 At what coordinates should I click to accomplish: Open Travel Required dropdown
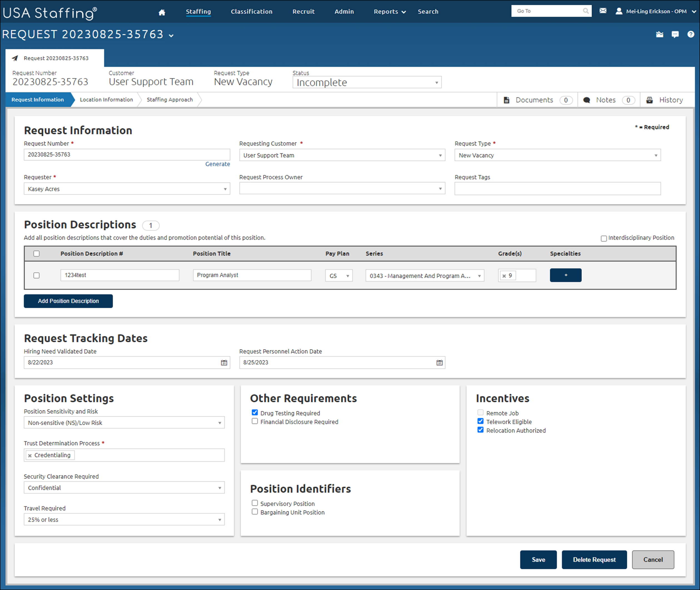pyautogui.click(x=124, y=519)
